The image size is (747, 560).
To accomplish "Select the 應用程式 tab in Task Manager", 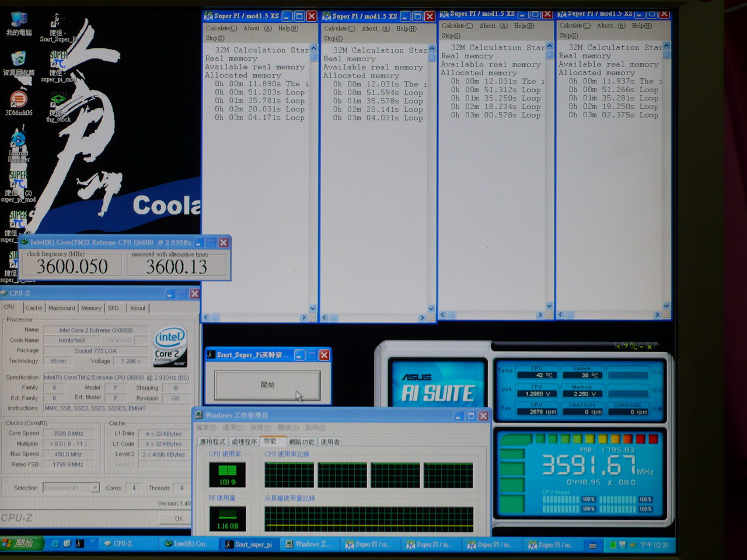I will (212, 442).
